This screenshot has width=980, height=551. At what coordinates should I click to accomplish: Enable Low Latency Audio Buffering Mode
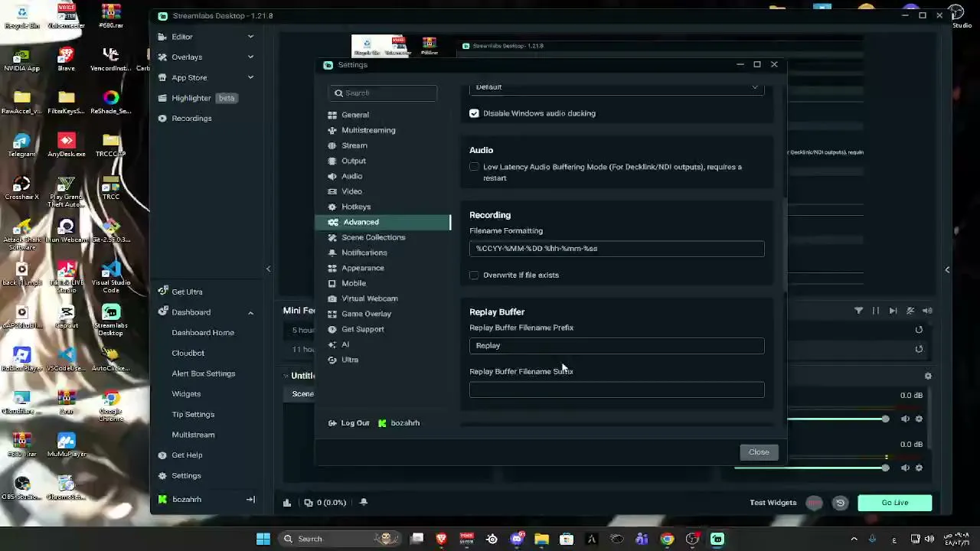coord(475,167)
